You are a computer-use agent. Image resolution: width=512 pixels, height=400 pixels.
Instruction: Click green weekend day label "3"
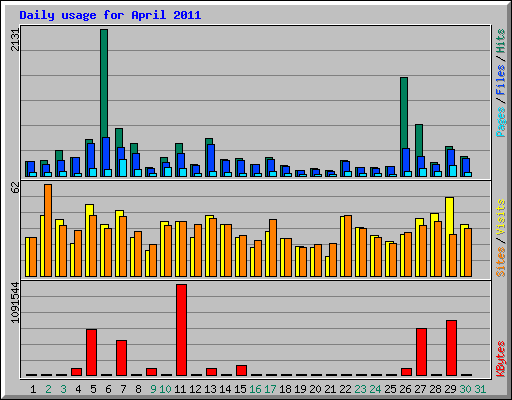click(63, 389)
